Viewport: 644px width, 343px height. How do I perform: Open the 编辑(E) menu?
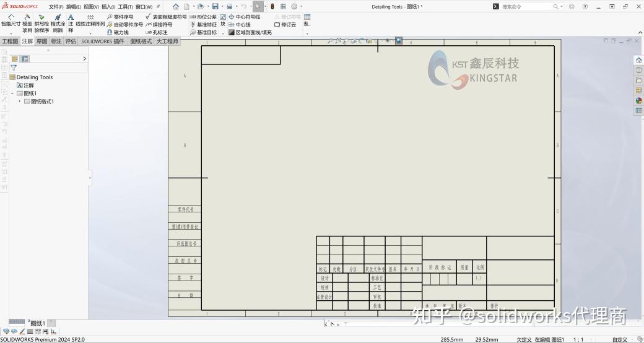pos(74,7)
